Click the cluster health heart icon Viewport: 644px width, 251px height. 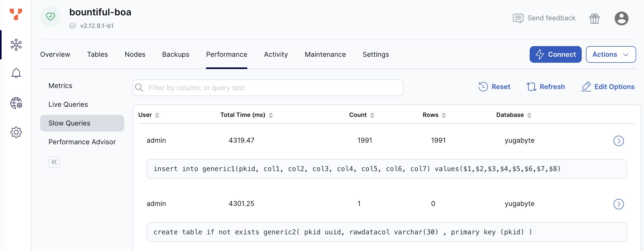click(x=51, y=17)
